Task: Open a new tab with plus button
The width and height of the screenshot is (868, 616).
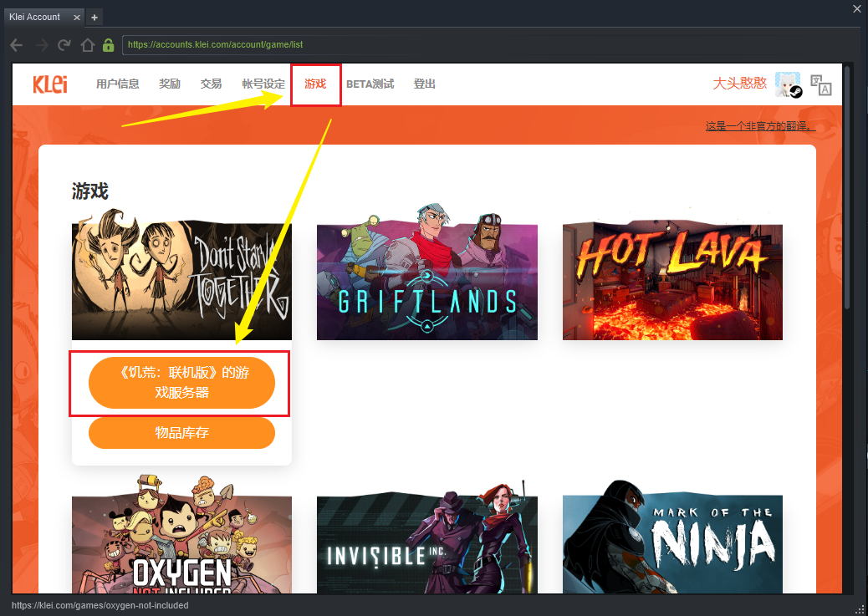Action: point(94,18)
